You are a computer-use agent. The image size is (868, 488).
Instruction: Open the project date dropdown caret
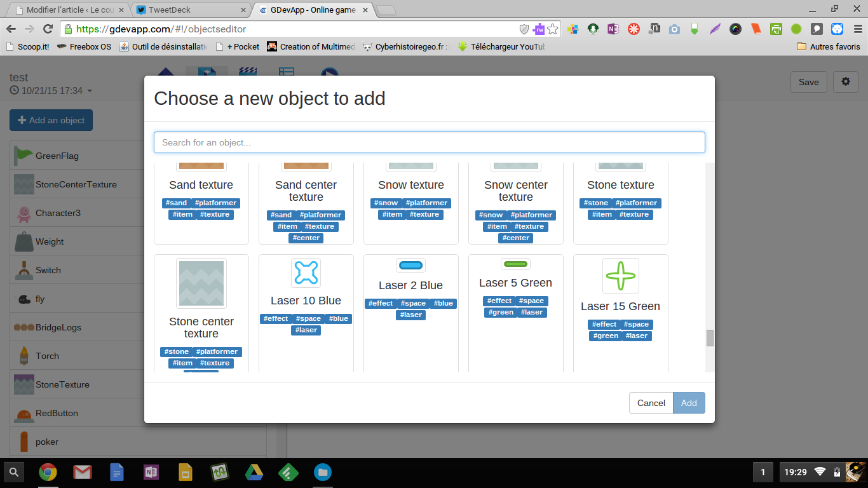pyautogui.click(x=90, y=91)
